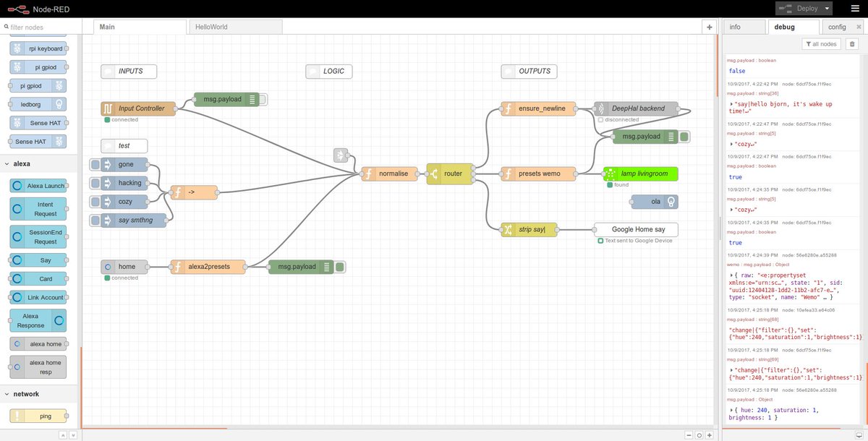Click the Deploy button
Image resolution: width=868 pixels, height=441 pixels.
(x=798, y=9)
